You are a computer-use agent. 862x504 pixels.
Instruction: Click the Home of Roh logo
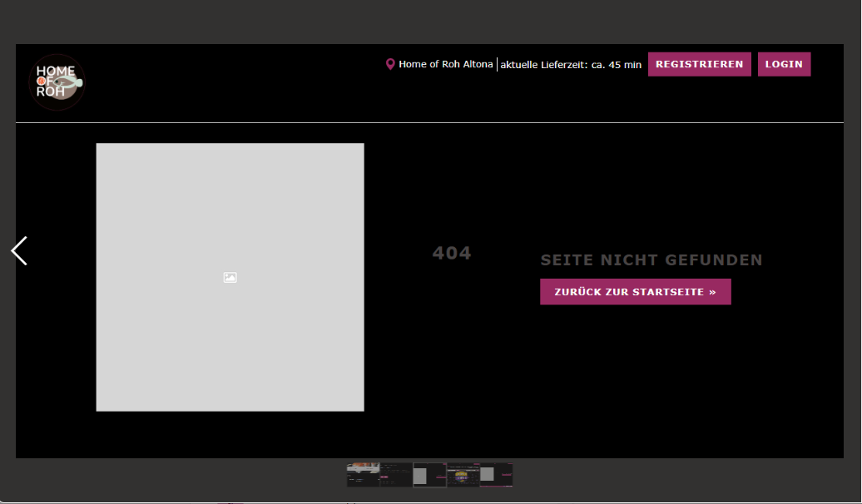(x=57, y=82)
